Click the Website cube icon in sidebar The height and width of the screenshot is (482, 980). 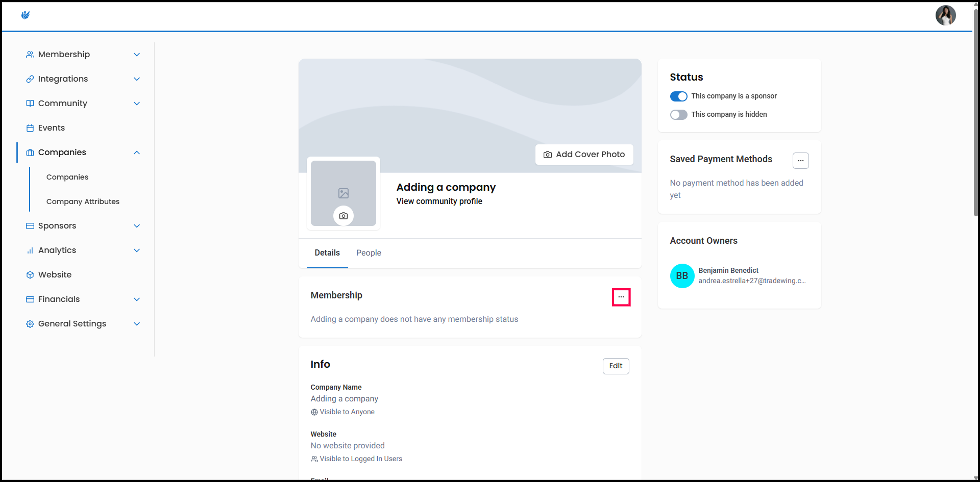pos(30,275)
